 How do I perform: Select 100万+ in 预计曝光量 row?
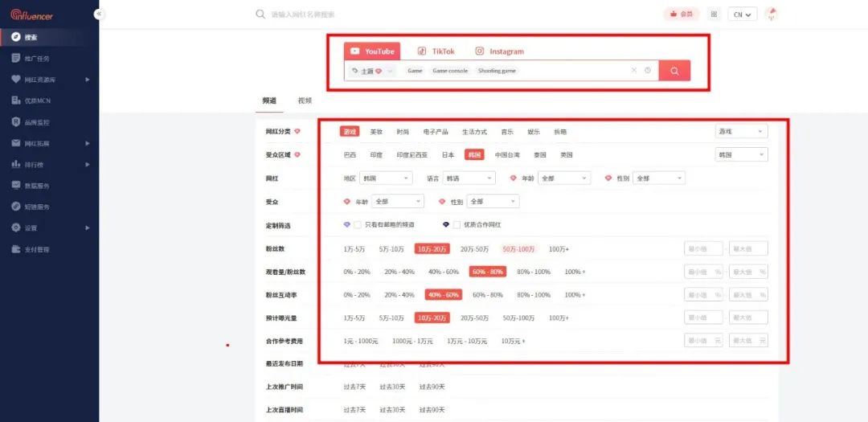pyautogui.click(x=559, y=318)
